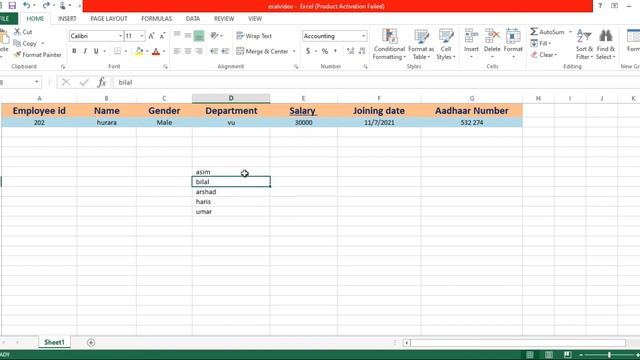The height and width of the screenshot is (360, 640).
Task: Open the REVIEW tab
Action: tap(224, 19)
